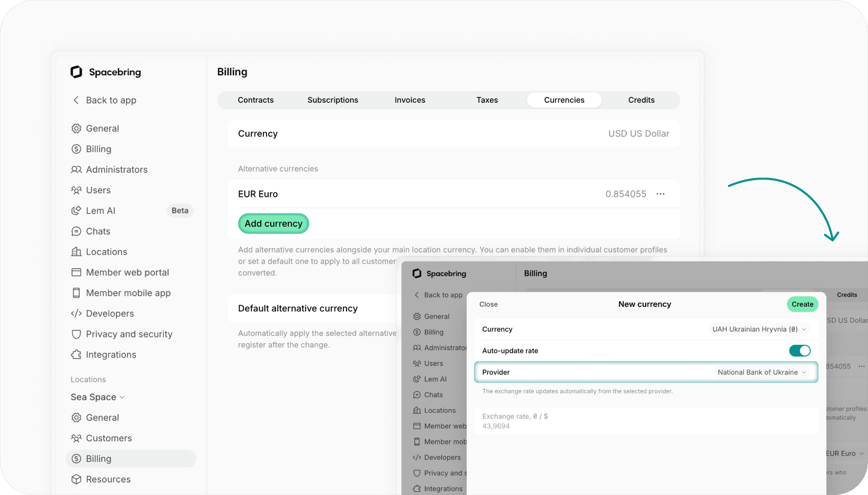Click the 0.854055 exchange rate value
Image resolution: width=868 pixels, height=495 pixels.
(x=626, y=194)
